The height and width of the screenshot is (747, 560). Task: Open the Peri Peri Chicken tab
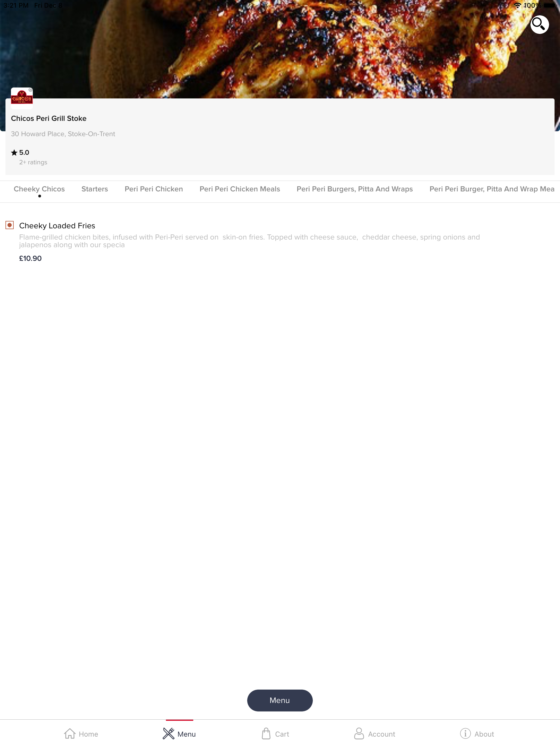click(x=154, y=189)
